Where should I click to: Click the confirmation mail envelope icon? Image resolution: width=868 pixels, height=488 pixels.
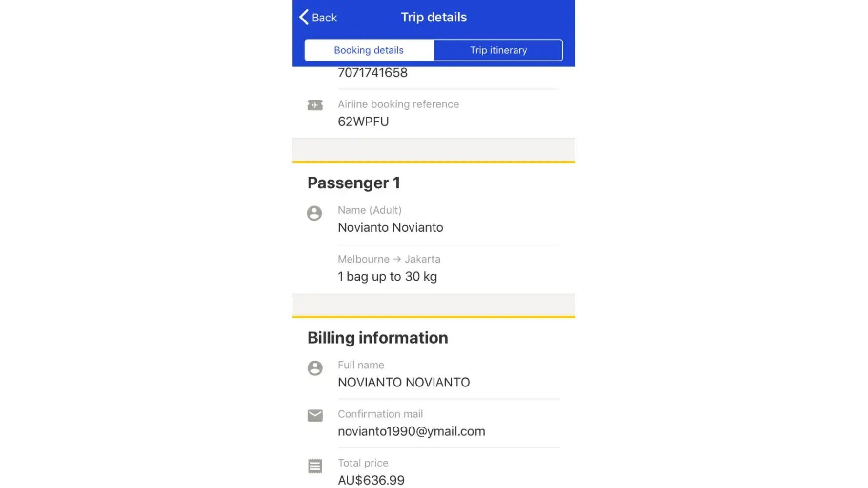pyautogui.click(x=315, y=415)
